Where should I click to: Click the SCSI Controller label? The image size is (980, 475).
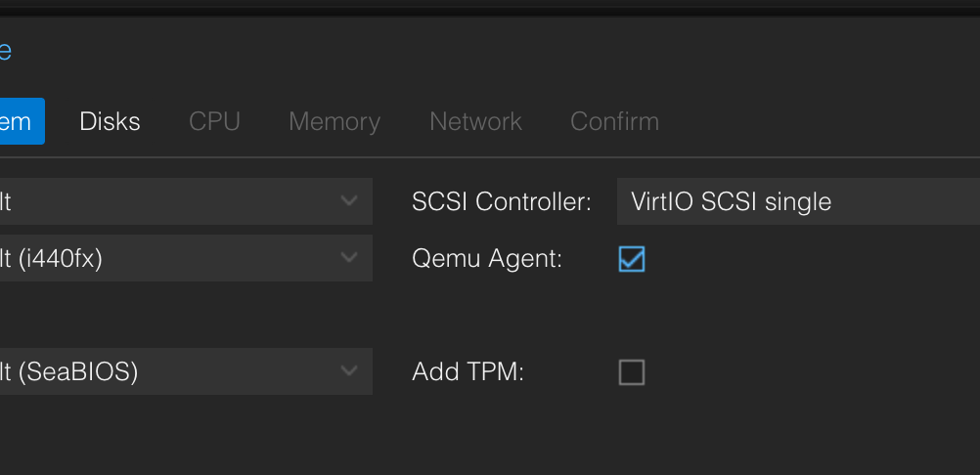[502, 202]
